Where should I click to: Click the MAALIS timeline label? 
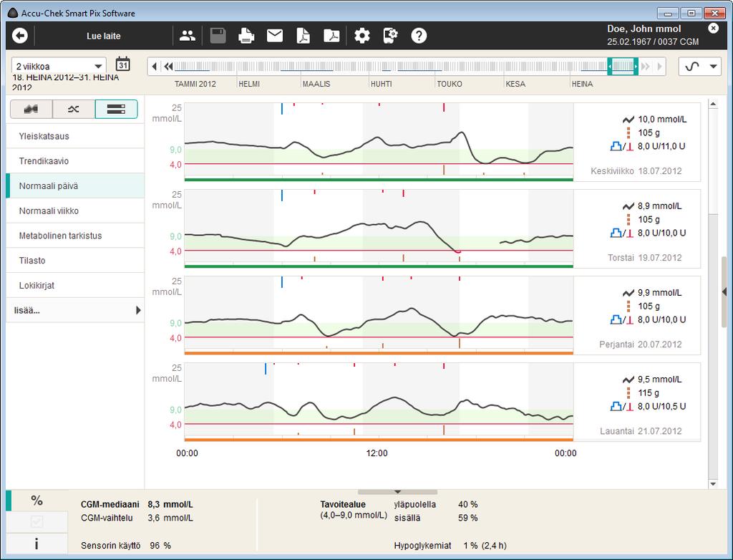coord(316,84)
